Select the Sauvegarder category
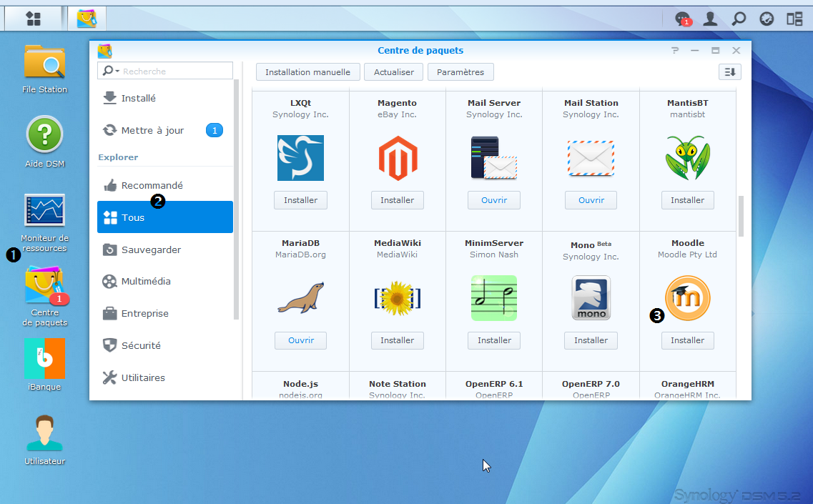Screen dimensions: 813x504 (x=165, y=249)
